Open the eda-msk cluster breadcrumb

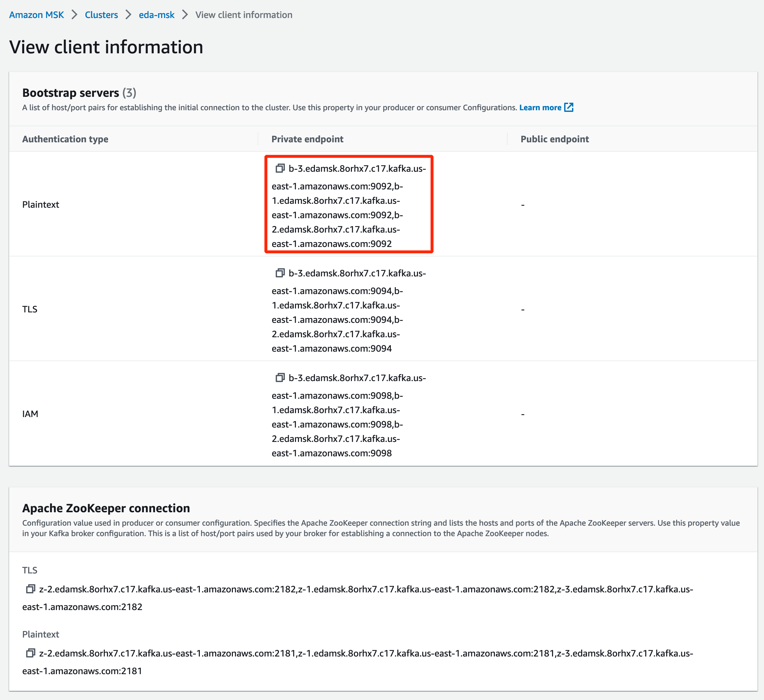click(157, 15)
